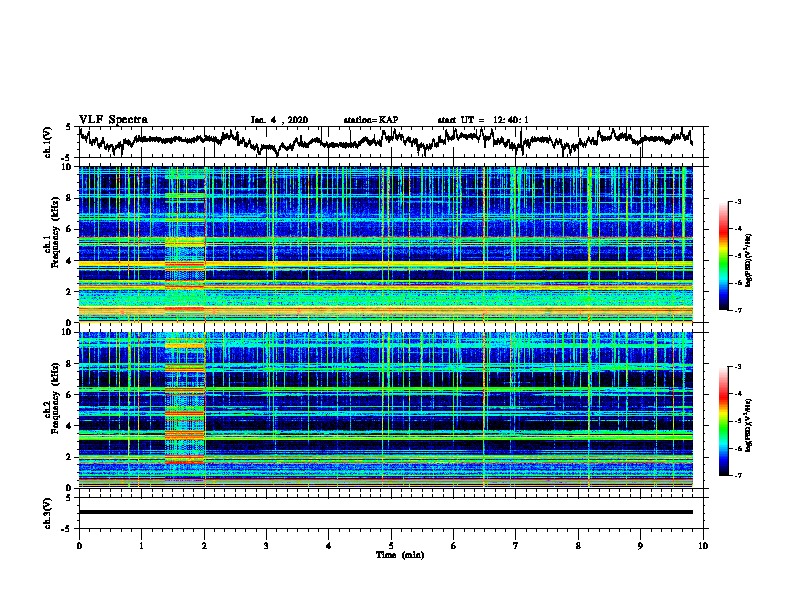Screen dimensions: 792x612
Task: Click the ch.2 color scale bar
Action: point(723,421)
